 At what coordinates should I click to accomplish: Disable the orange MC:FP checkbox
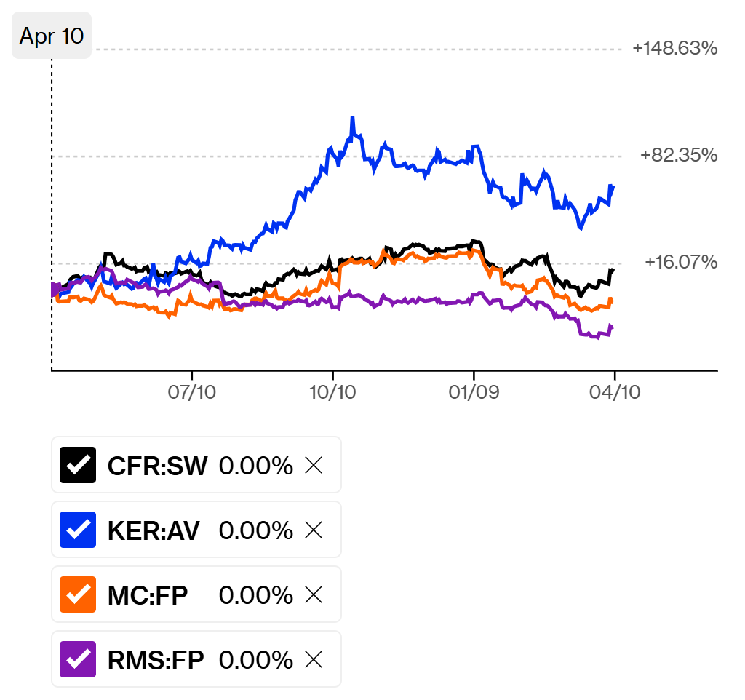point(77,594)
